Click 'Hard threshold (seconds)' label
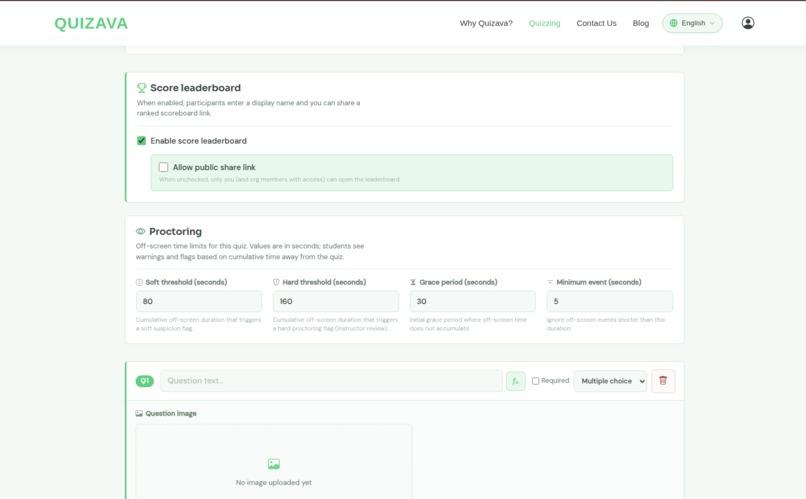The image size is (806, 499). 324,282
